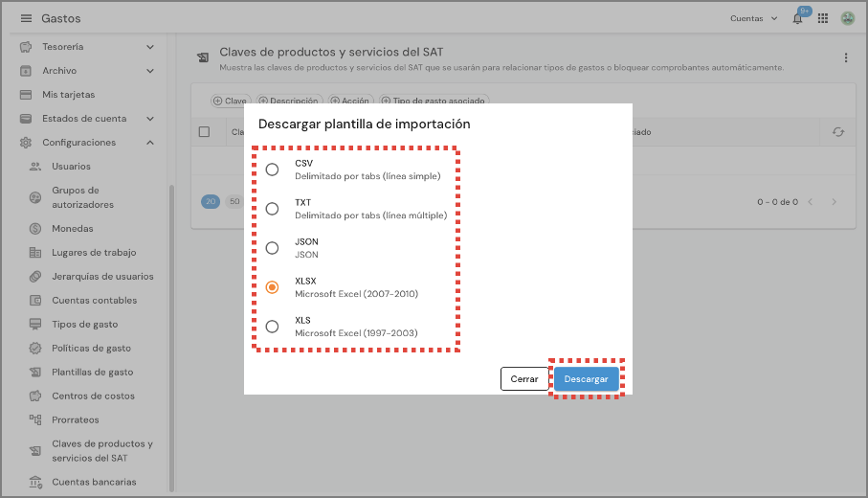The width and height of the screenshot is (868, 498).
Task: Click the Mis tarjetas card icon
Action: point(26,95)
